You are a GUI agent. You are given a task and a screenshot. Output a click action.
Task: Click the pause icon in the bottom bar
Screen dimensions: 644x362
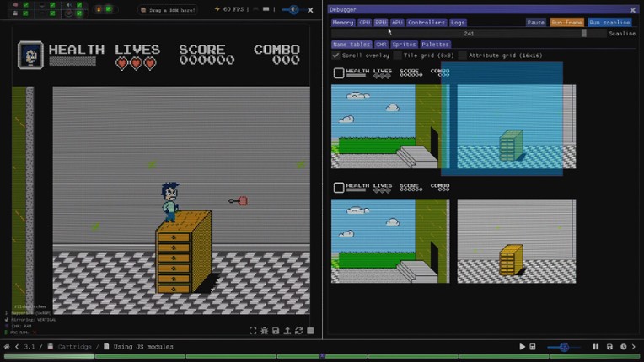point(596,347)
